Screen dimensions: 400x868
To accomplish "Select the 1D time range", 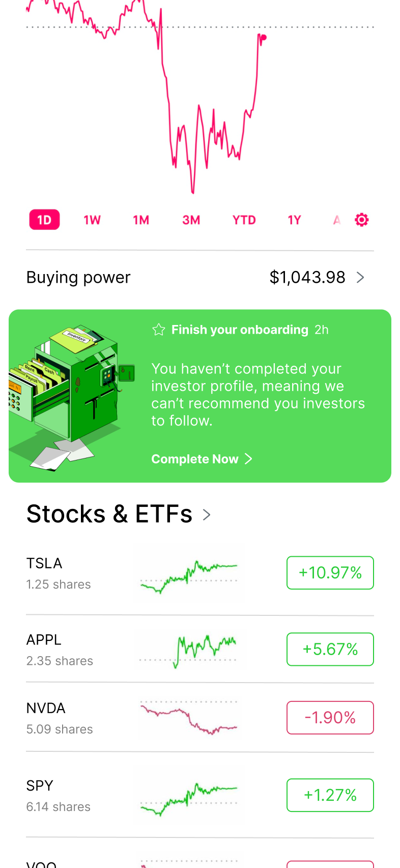I will pos(45,220).
